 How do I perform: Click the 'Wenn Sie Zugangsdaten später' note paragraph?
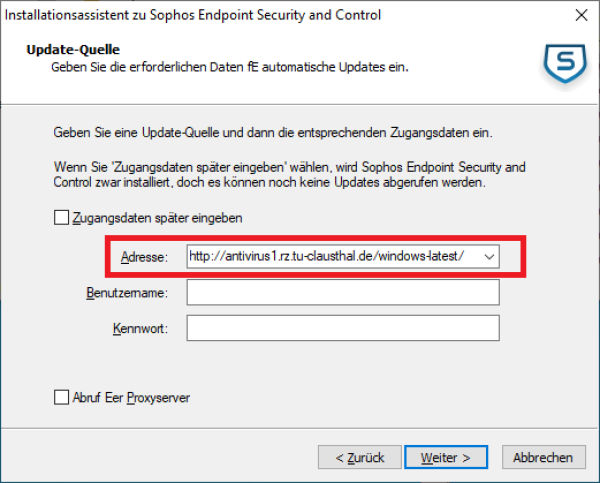point(288,175)
